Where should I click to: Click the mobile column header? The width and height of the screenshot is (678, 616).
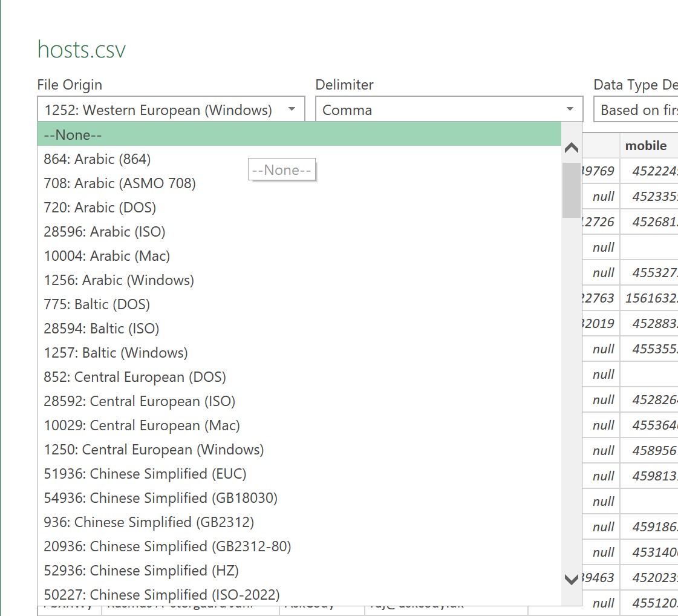point(647,145)
